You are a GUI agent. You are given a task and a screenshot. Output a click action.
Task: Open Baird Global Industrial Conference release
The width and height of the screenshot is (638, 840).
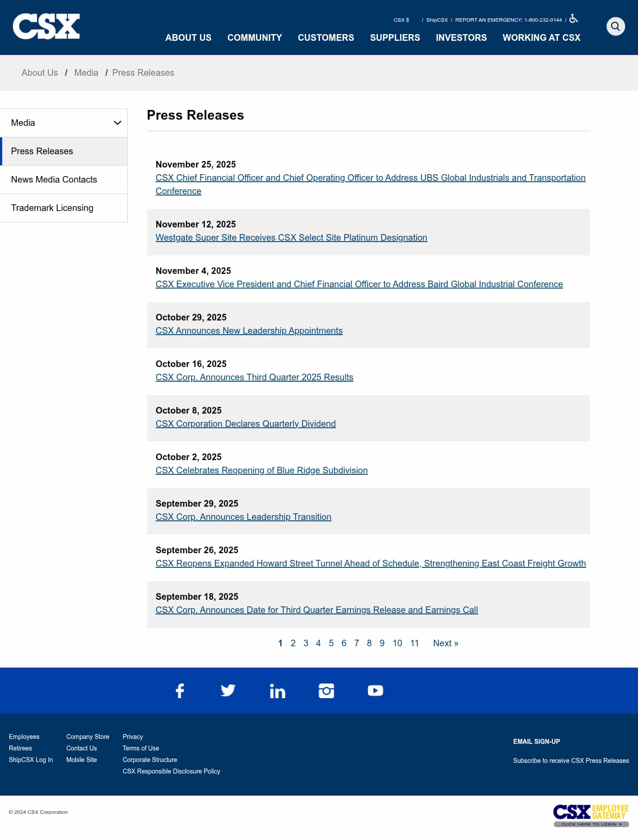pyautogui.click(x=359, y=284)
